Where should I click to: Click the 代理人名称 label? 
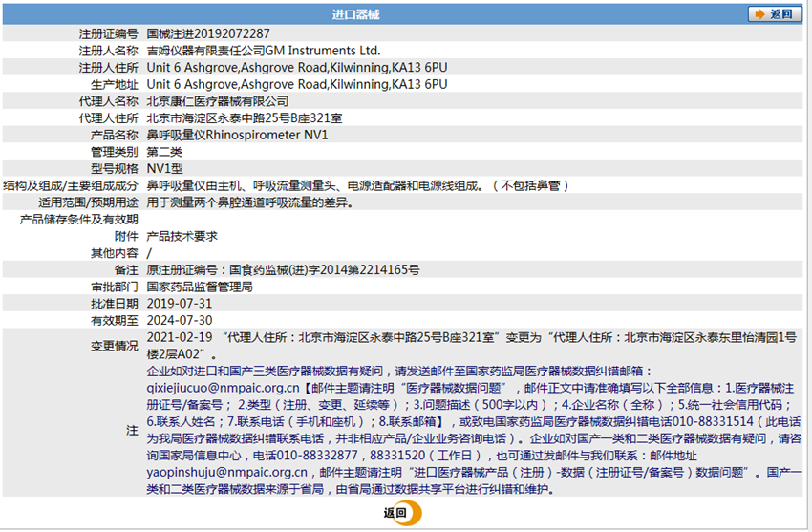[109, 101]
